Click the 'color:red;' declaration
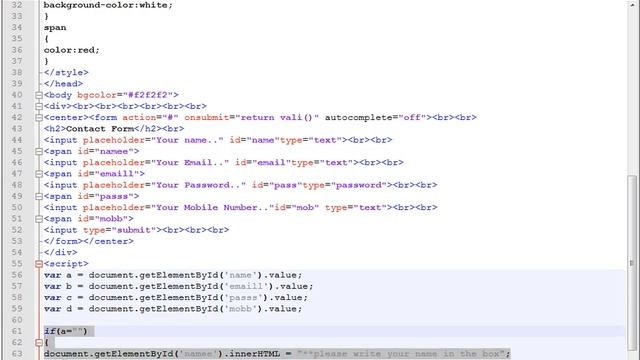 [x=71, y=50]
